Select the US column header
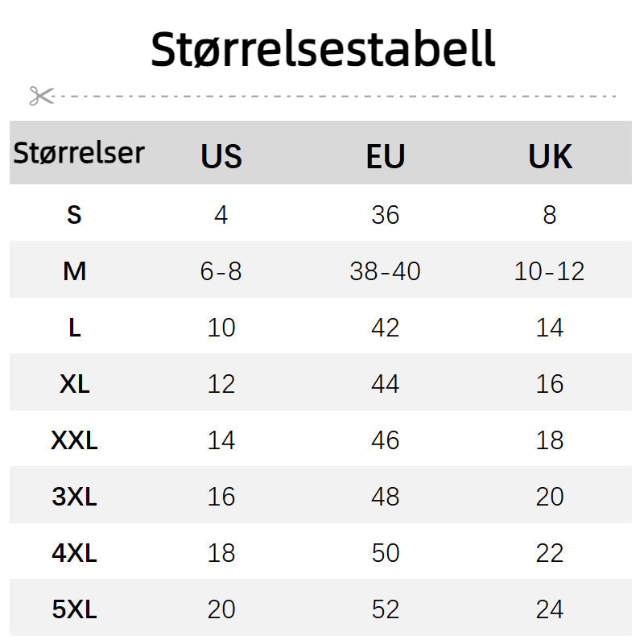This screenshot has height=644, width=644. 221,156
